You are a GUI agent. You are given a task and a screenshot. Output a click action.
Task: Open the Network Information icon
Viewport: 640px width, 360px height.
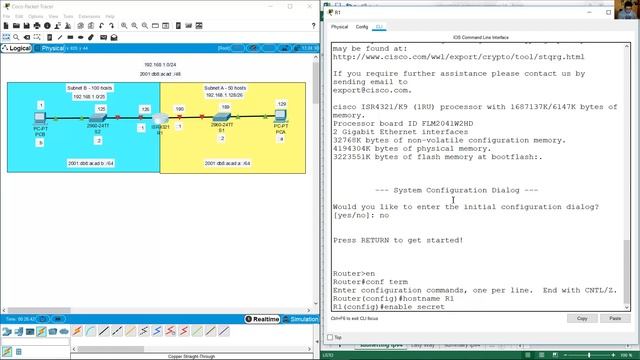[47, 26]
